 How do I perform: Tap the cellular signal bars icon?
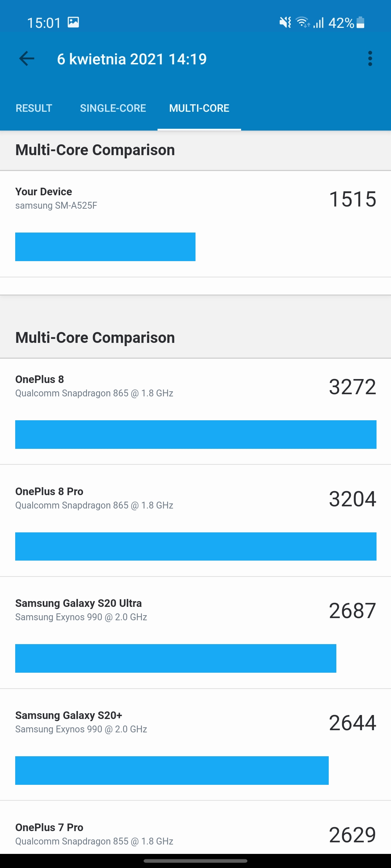pos(319,23)
